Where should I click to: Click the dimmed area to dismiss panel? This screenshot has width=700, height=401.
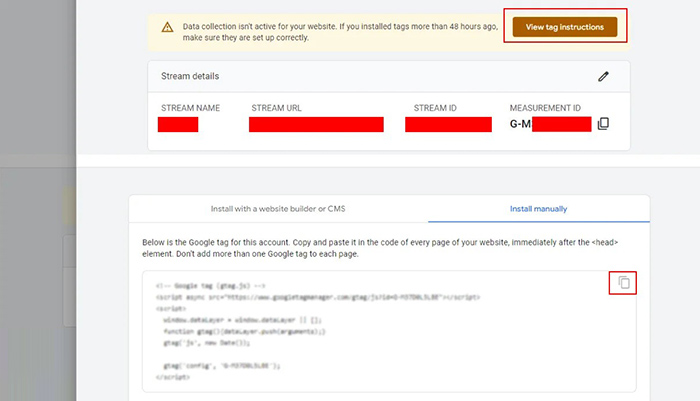click(x=38, y=201)
